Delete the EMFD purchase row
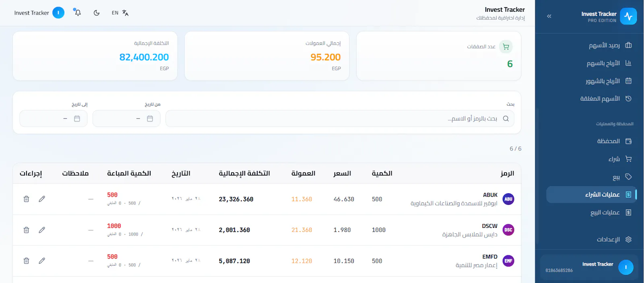Screen dimensions: 644x283 pyautogui.click(x=26, y=261)
